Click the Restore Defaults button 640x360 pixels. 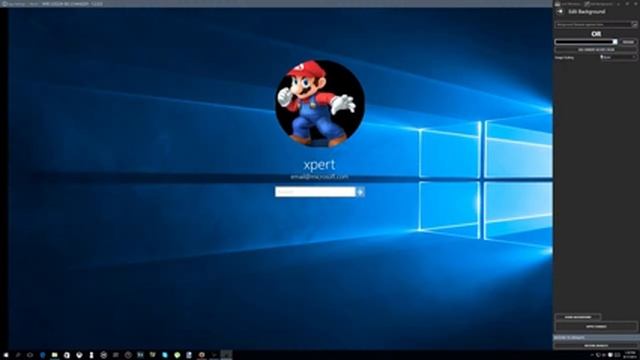click(596, 345)
